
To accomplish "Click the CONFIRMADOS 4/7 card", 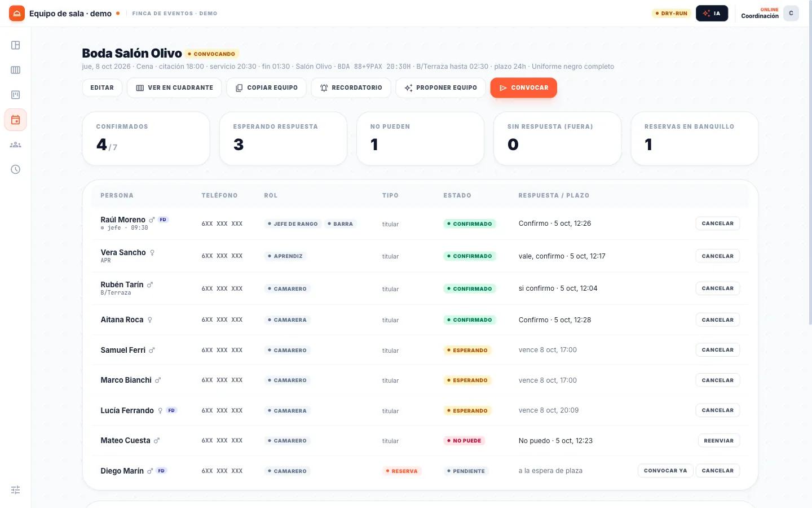I will (146, 138).
